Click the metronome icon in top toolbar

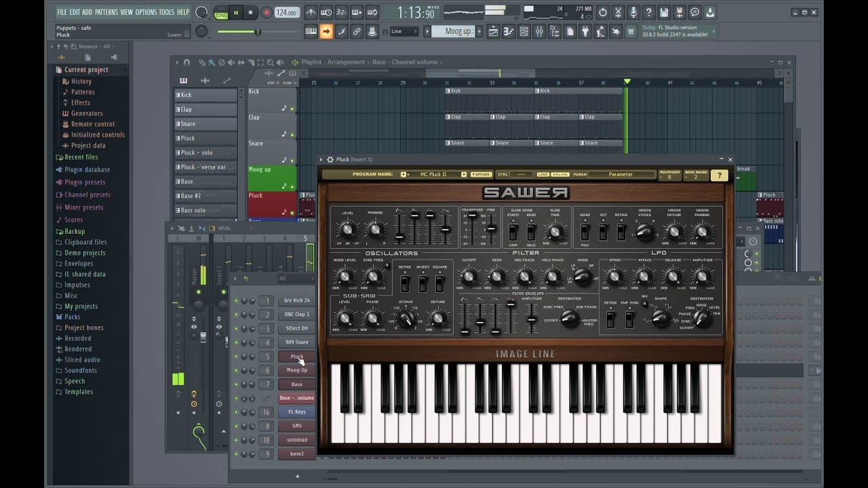point(311,12)
